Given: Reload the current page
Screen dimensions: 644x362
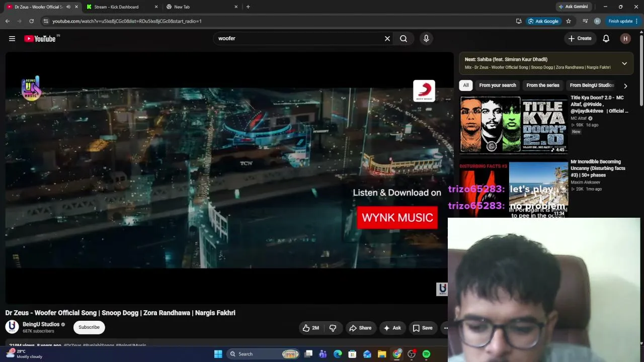Looking at the screenshot, I should click(31, 21).
